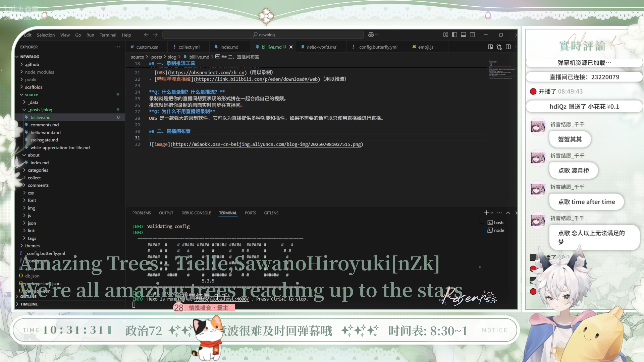Open the Selection menu
The width and height of the screenshot is (644, 362).
coord(46,35)
